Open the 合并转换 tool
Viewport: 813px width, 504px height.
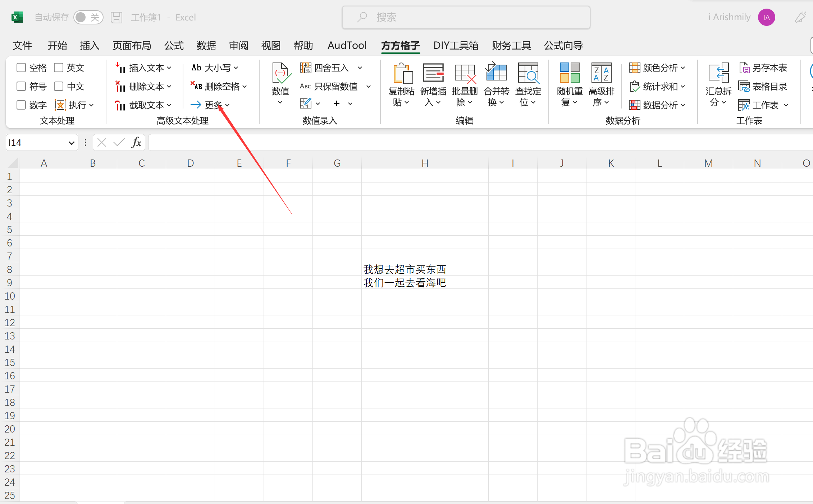(x=496, y=85)
